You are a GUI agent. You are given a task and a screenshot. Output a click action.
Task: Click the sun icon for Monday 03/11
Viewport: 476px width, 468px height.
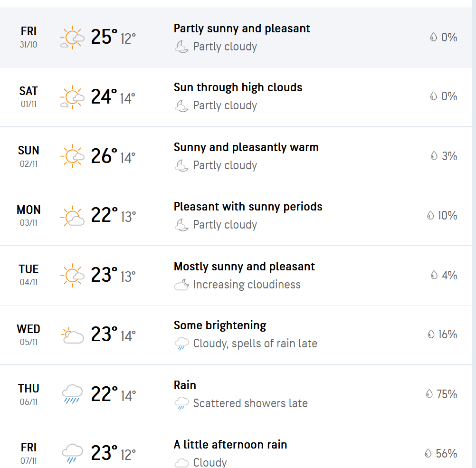[x=72, y=216]
